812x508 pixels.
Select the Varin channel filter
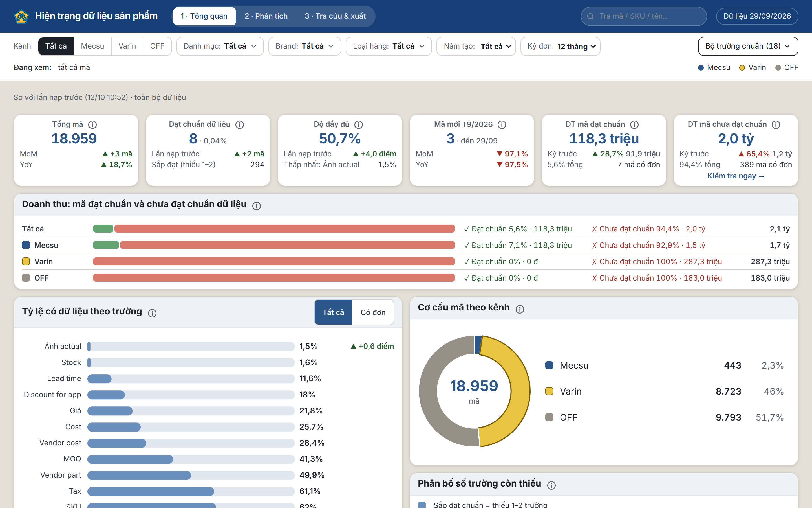(127, 46)
